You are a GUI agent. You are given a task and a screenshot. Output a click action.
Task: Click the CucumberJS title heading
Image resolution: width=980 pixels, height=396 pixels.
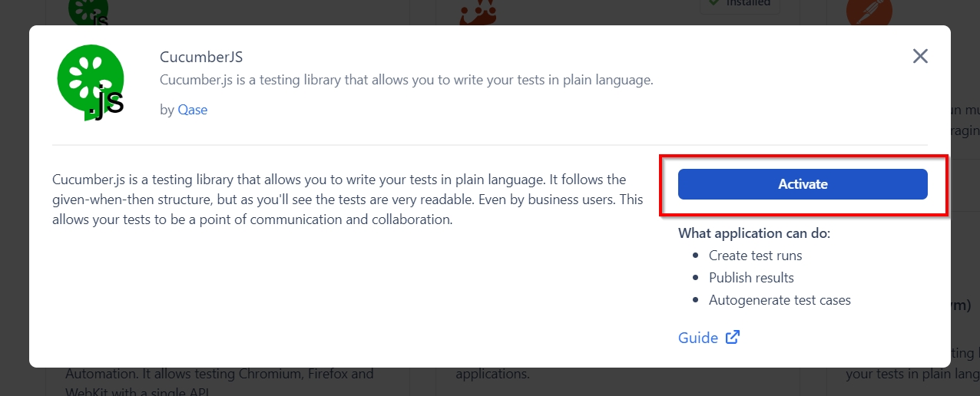point(201,57)
